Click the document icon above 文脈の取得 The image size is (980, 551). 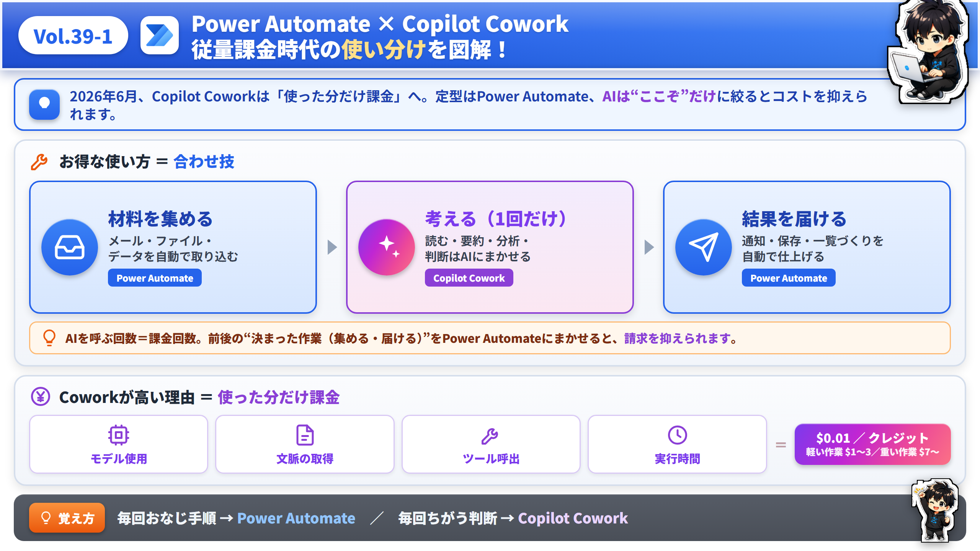(x=305, y=435)
